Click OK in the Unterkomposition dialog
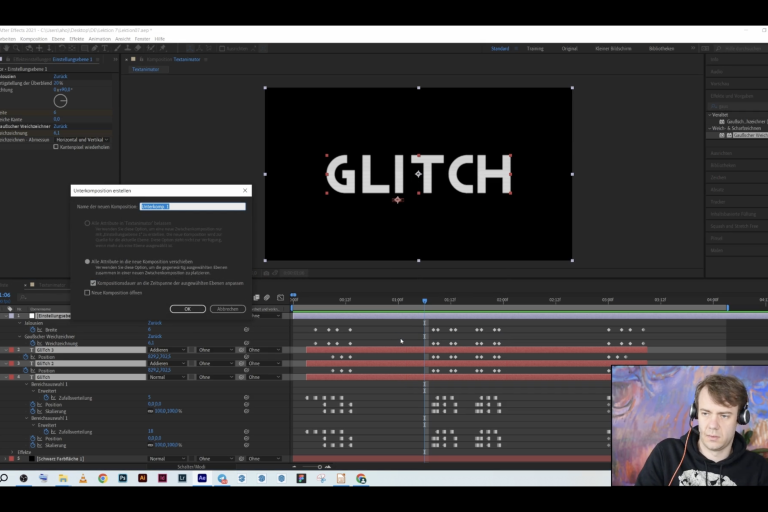768x512 pixels. click(187, 309)
